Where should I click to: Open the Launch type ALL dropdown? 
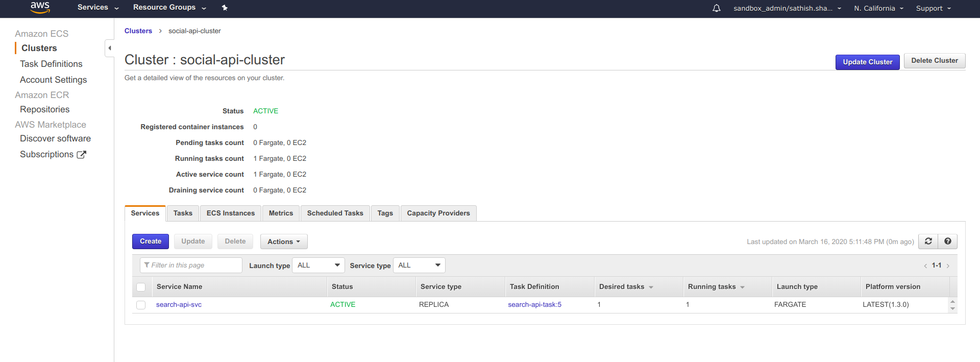tap(318, 266)
